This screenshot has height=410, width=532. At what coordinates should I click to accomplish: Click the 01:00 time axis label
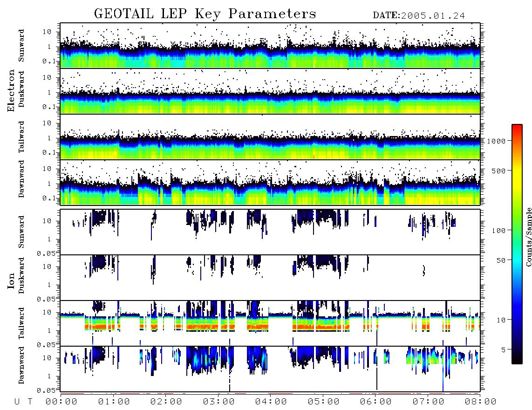tap(114, 402)
